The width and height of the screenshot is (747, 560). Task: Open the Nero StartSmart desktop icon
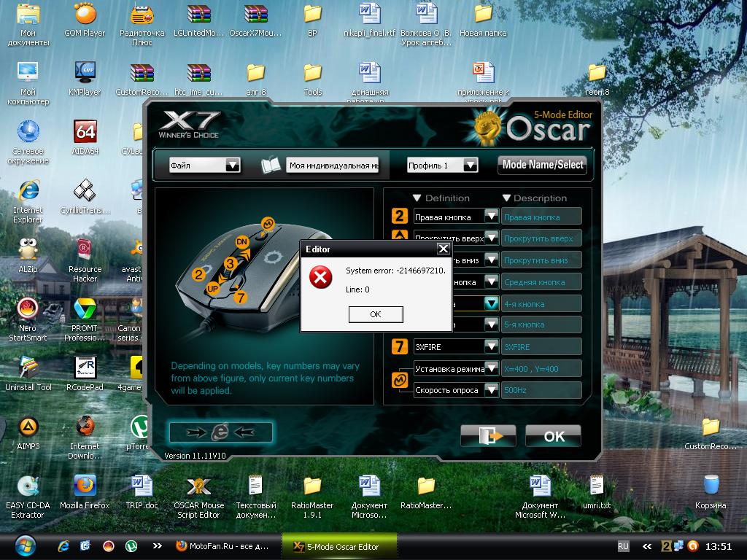pos(28,320)
